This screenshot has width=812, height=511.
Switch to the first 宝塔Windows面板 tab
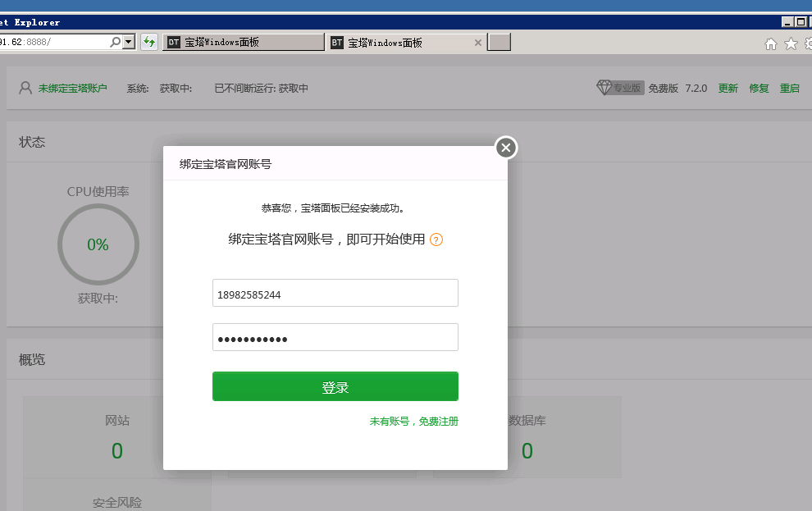click(244, 43)
